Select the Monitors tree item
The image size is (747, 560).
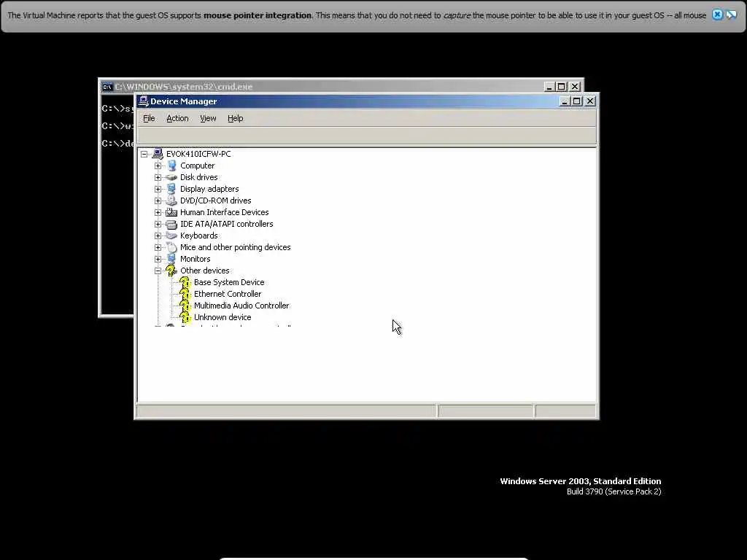[x=195, y=259]
